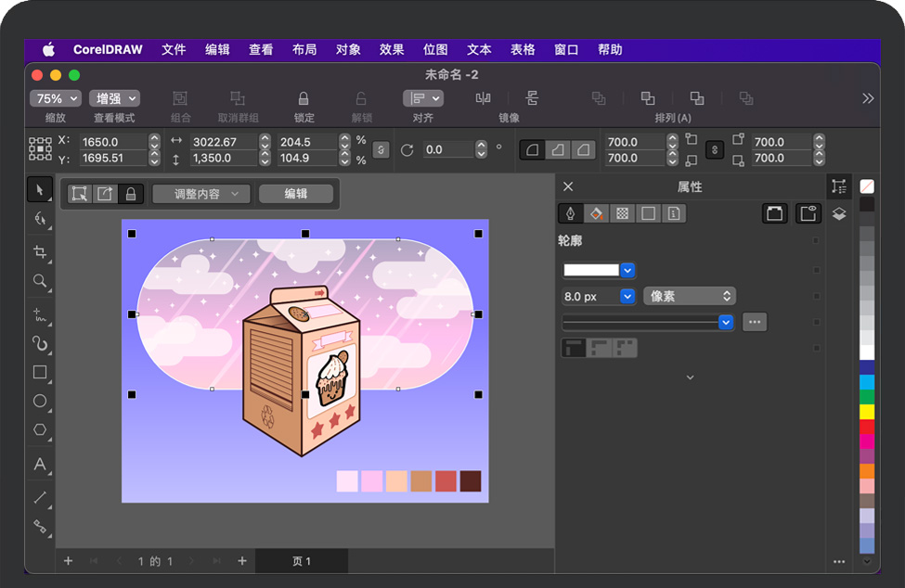Screen dimensions: 905x588
Task: Select the scalloped corner style
Action: click(558, 150)
